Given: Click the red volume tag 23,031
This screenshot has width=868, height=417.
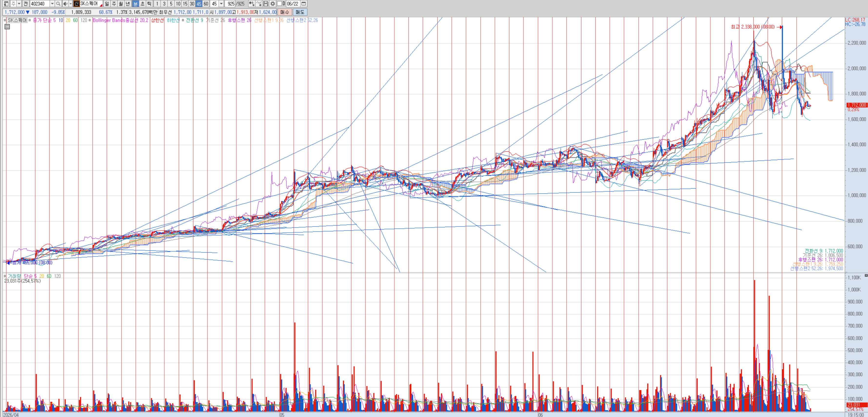Looking at the screenshot, I should point(857,405).
